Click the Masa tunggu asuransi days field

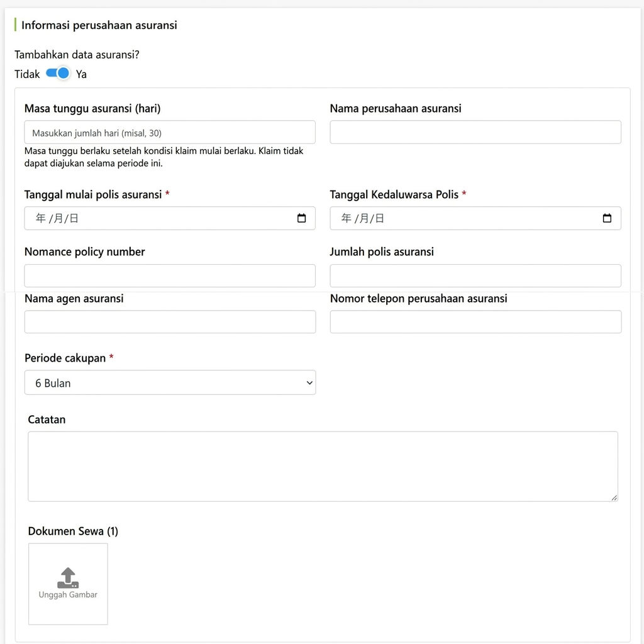coord(170,132)
